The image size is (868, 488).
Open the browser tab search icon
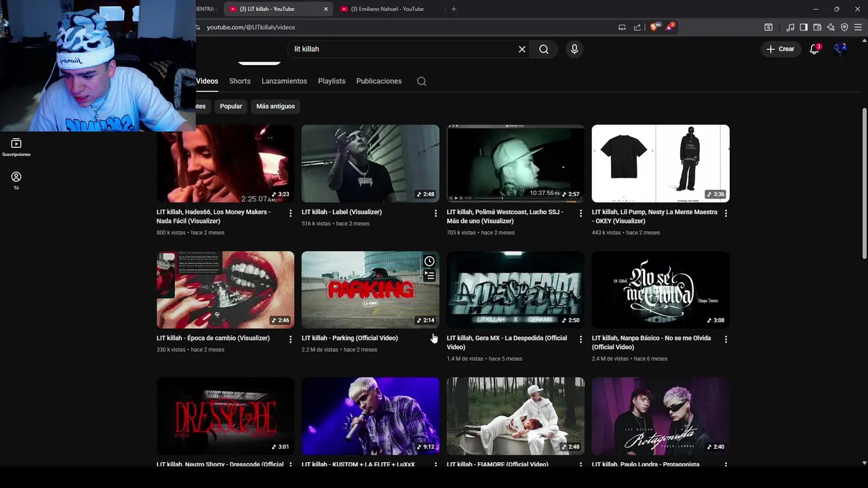point(768,27)
